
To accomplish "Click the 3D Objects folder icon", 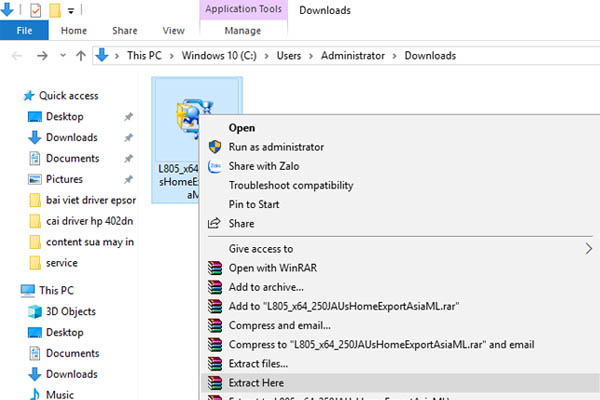I will [35, 311].
